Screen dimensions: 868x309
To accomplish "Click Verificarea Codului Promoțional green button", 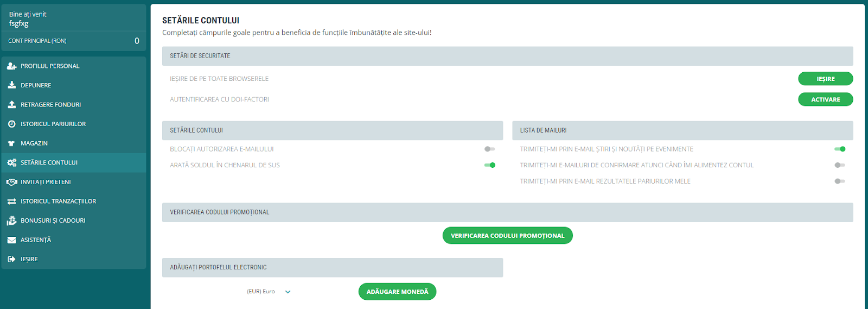I will pyautogui.click(x=508, y=236).
